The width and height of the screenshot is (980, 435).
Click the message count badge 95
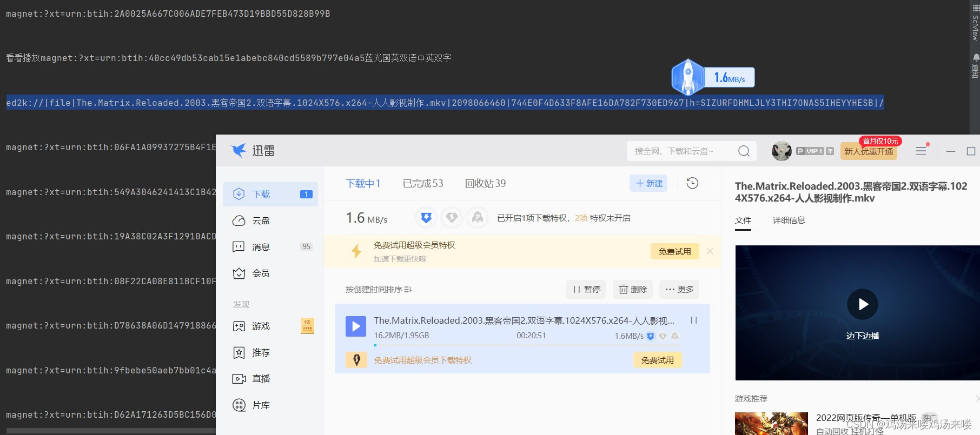[306, 246]
